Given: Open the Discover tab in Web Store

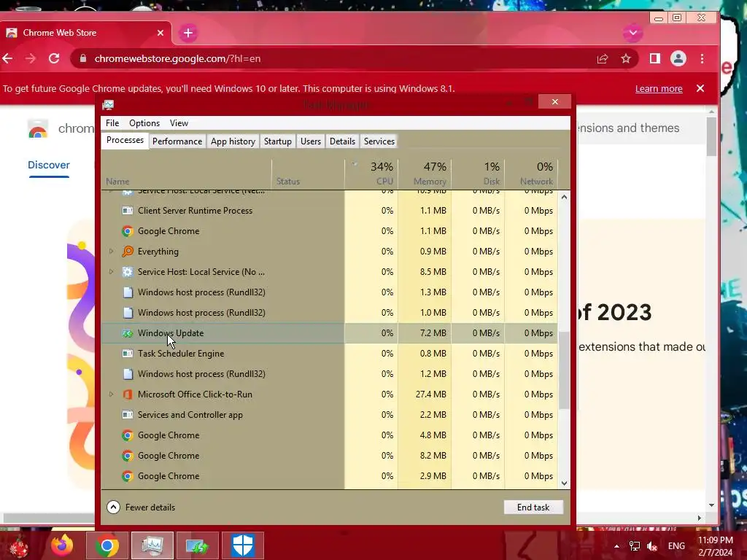Looking at the screenshot, I should click(49, 165).
